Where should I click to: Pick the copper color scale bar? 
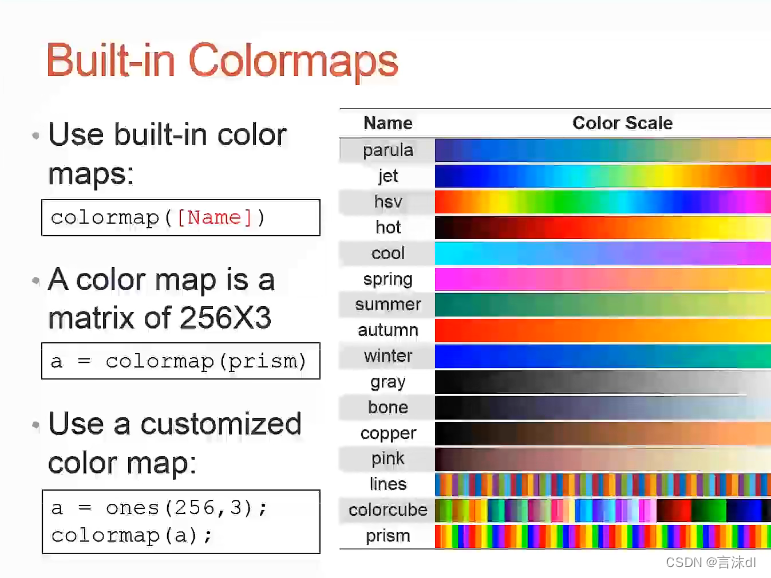602,433
